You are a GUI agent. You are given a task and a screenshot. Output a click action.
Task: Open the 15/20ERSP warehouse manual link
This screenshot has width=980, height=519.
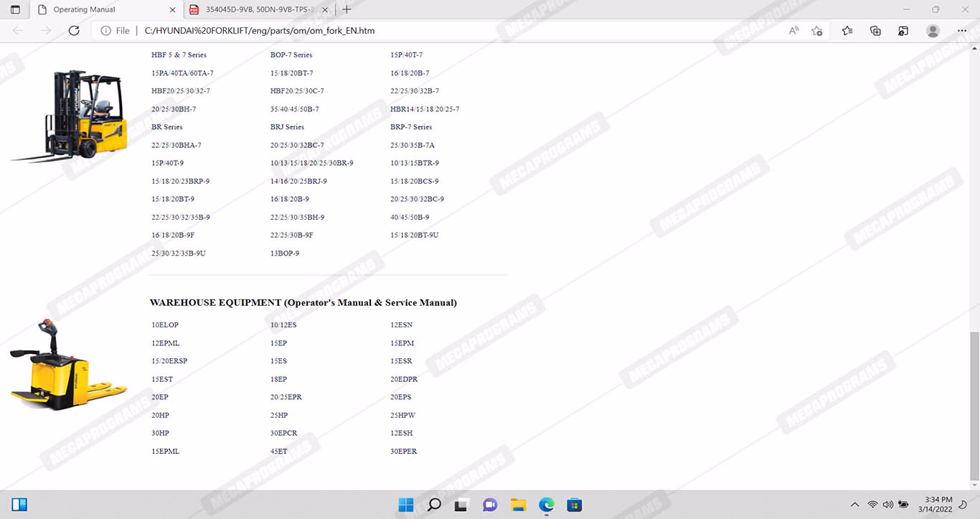[x=169, y=361]
